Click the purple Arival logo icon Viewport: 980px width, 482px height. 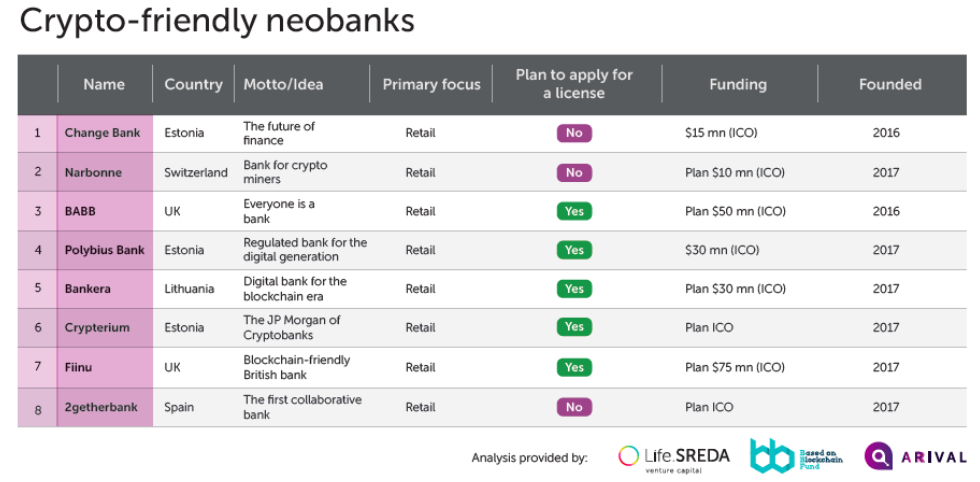point(878,456)
